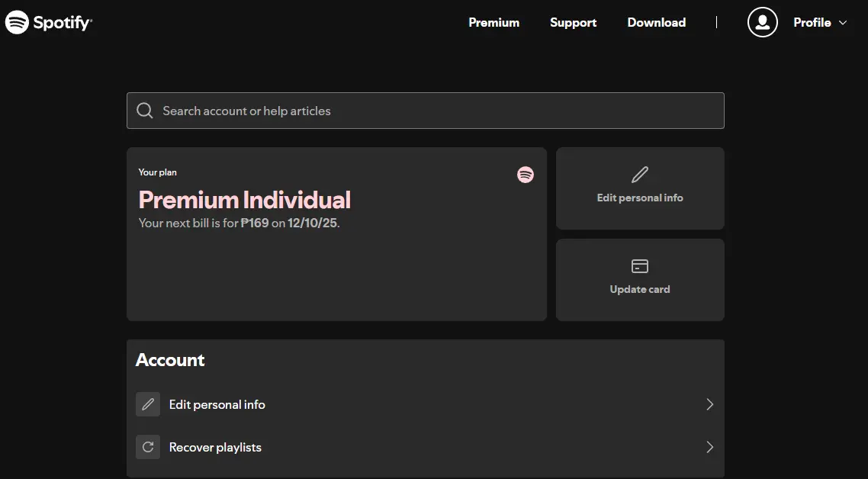Expand the Profile menu chevron arrow
Image resolution: width=868 pixels, height=479 pixels.
[x=843, y=23]
